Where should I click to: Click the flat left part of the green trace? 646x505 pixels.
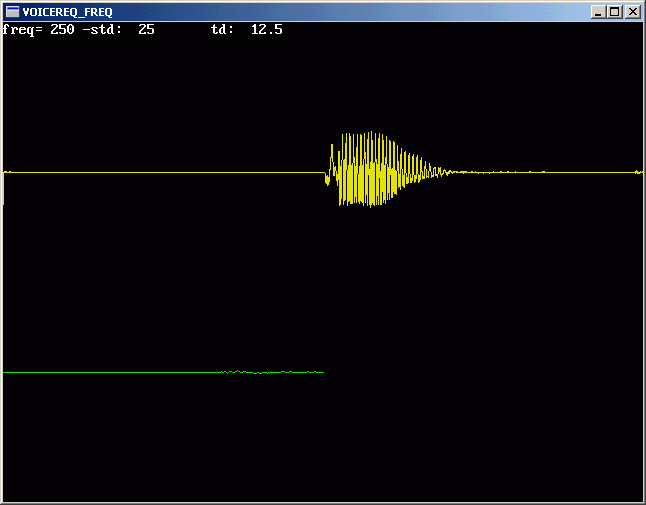point(110,372)
